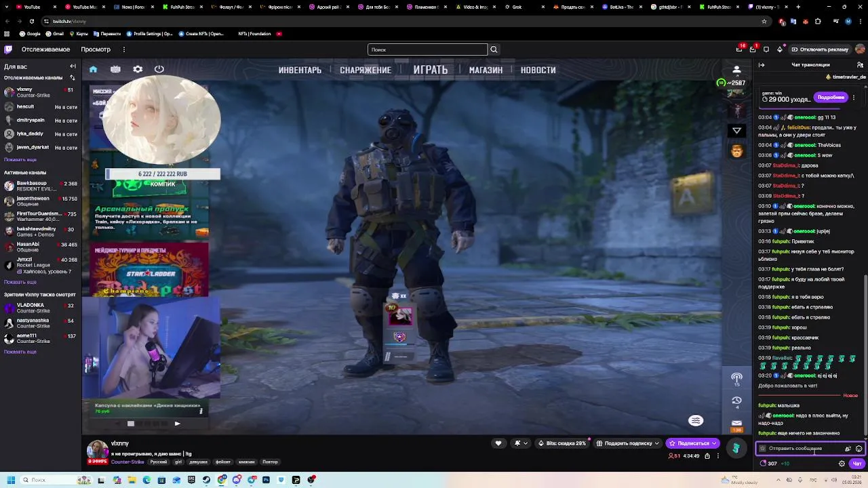
Task: Click the in-game TV watch icon
Action: pyautogui.click(x=115, y=69)
